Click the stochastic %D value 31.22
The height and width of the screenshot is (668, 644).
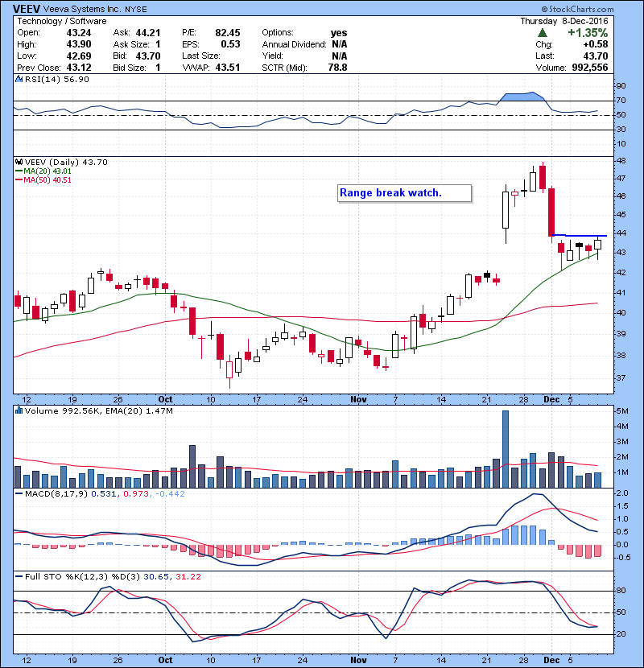point(188,576)
